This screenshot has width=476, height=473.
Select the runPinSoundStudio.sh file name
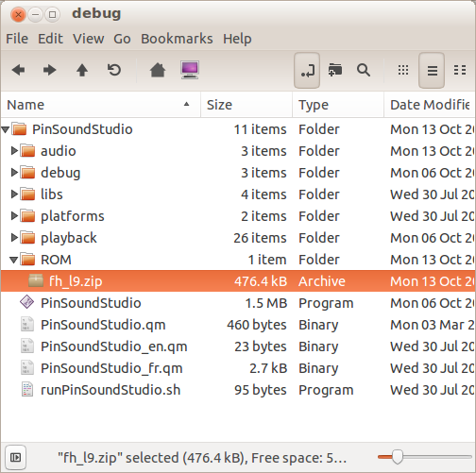point(110,390)
